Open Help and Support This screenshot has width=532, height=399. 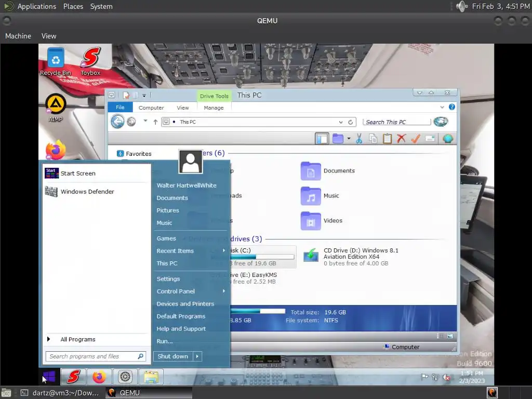pyautogui.click(x=181, y=329)
